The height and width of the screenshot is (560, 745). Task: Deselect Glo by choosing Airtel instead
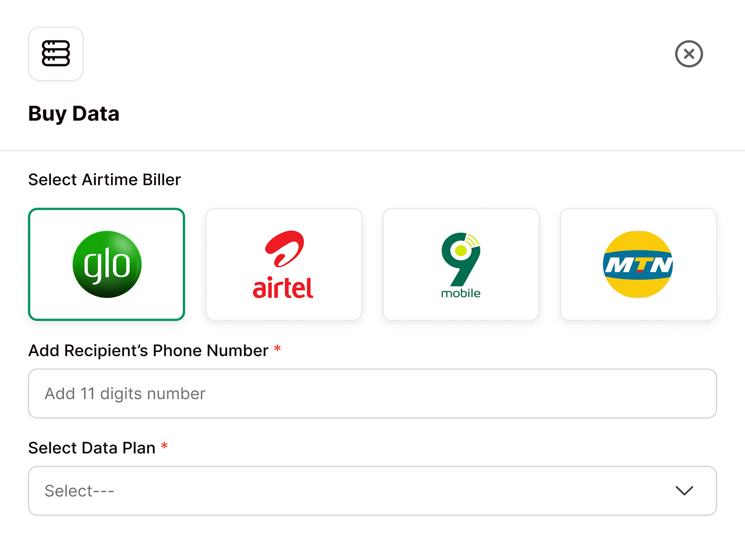tap(283, 264)
